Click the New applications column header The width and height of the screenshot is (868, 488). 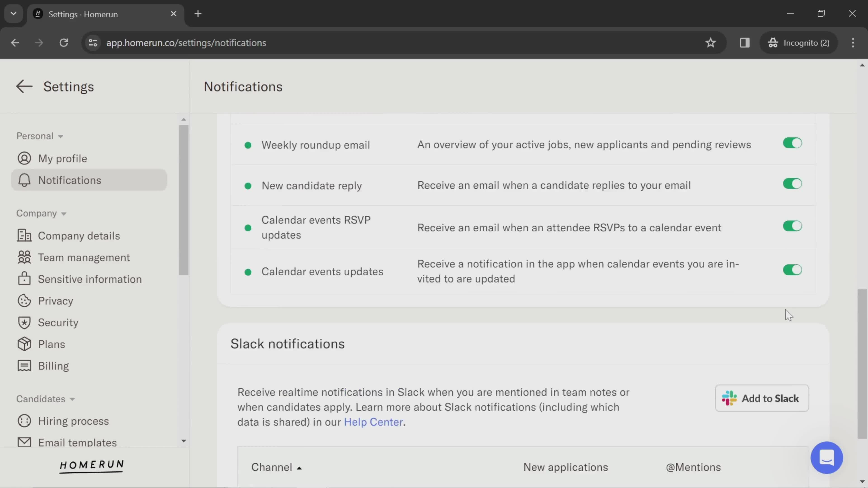tap(566, 467)
